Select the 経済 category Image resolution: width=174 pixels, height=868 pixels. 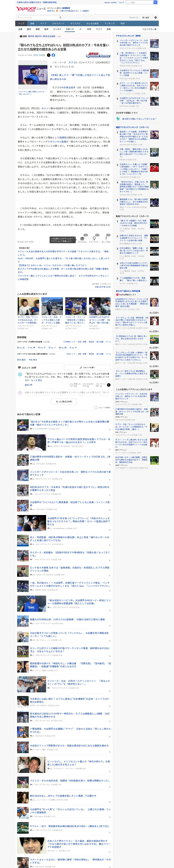coord(46,29)
